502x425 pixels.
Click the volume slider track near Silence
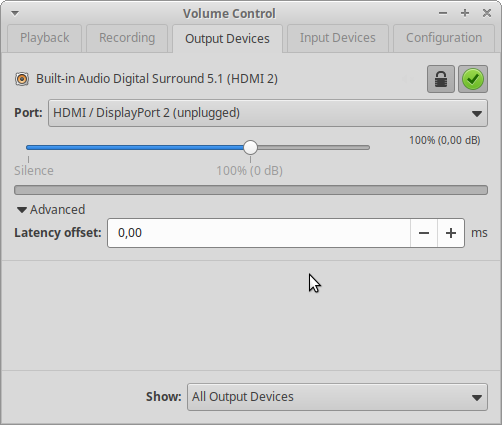point(30,147)
